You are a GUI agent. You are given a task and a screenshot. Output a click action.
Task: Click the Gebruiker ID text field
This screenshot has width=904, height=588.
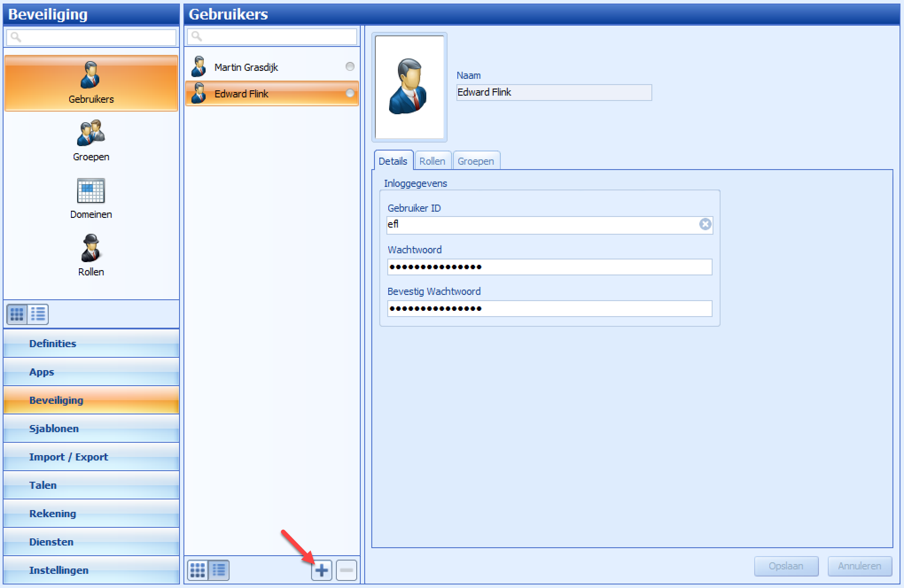[549, 225]
